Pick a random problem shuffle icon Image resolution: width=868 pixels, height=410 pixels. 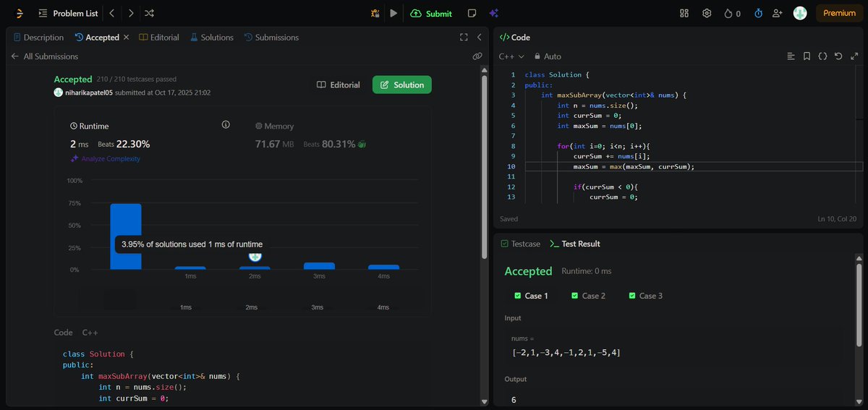(149, 13)
